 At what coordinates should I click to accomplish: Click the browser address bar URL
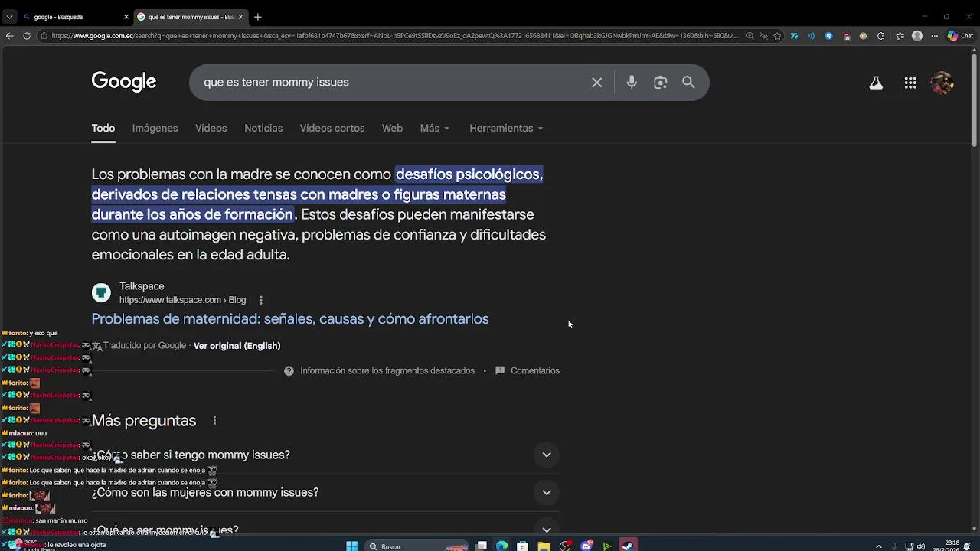[x=394, y=36]
